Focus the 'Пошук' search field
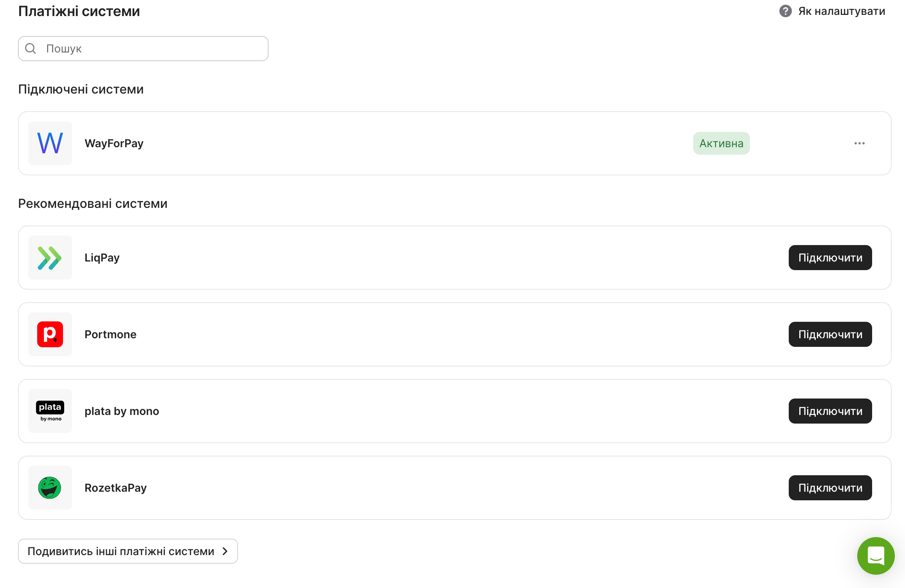Image resolution: width=905 pixels, height=588 pixels. click(143, 49)
